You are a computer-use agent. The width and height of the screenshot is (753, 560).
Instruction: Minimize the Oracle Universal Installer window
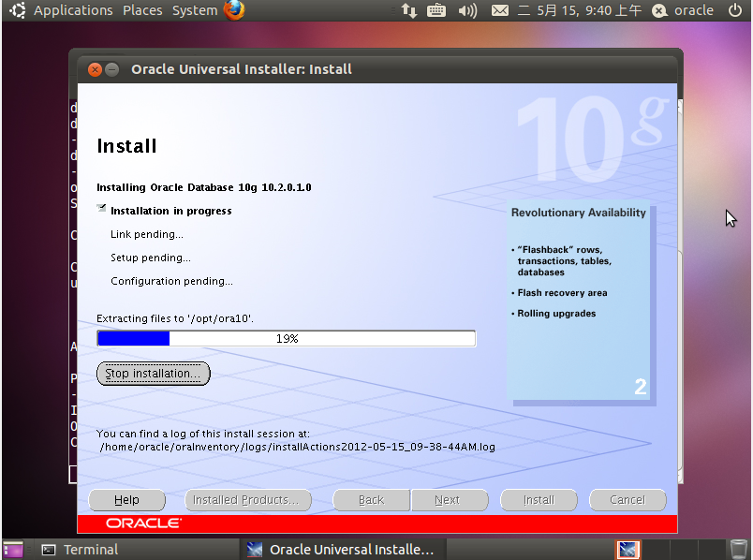point(111,69)
